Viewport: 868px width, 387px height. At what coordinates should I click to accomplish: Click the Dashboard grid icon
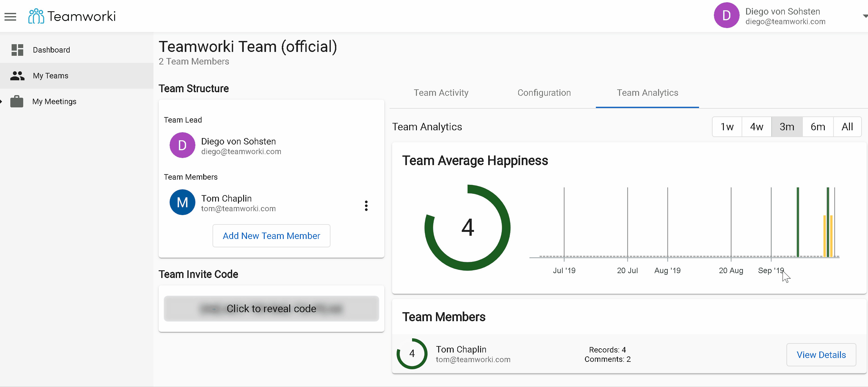pyautogui.click(x=17, y=50)
